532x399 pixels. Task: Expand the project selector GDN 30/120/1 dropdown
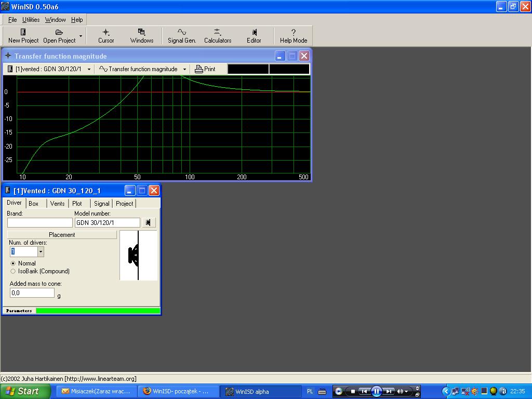(x=89, y=69)
